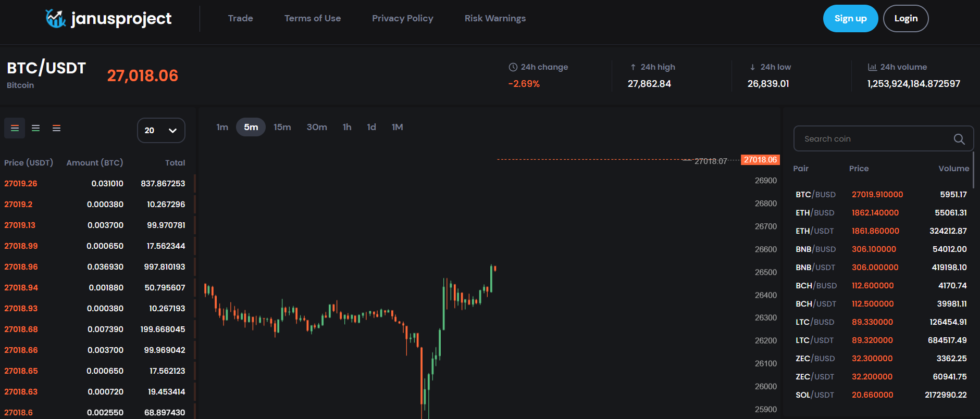The width and height of the screenshot is (980, 419).
Task: Click the search magnifier icon
Action: [959, 139]
